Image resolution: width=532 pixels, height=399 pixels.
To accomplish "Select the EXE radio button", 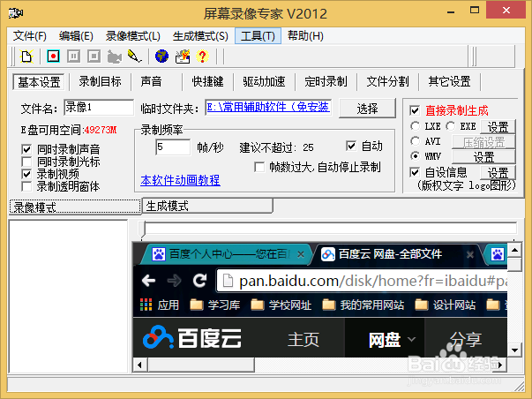I will (451, 126).
